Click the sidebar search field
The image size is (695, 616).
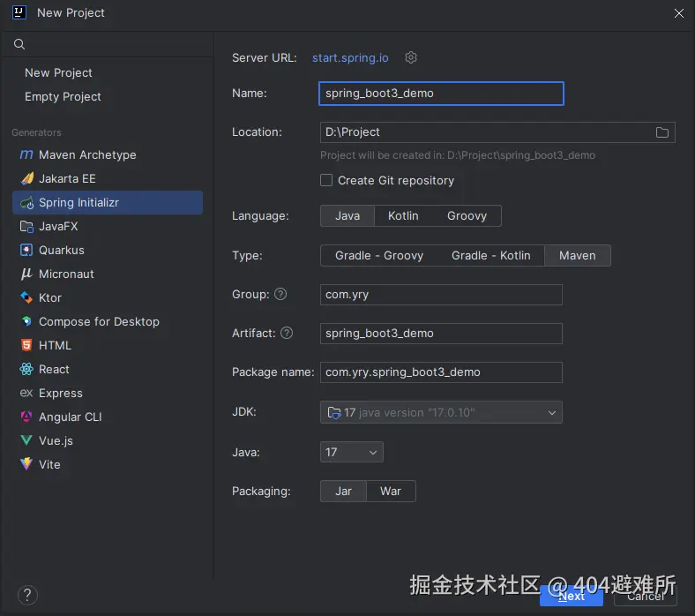tap(108, 44)
